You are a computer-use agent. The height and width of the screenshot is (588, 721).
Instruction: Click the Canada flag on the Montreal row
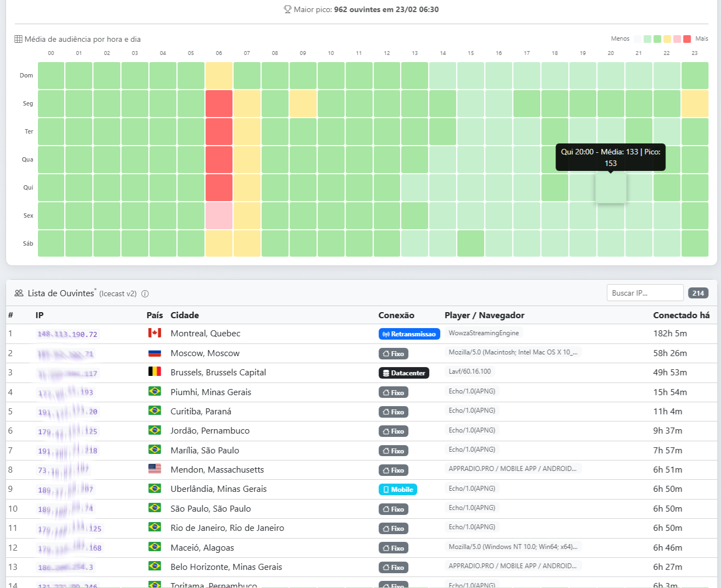coord(154,333)
